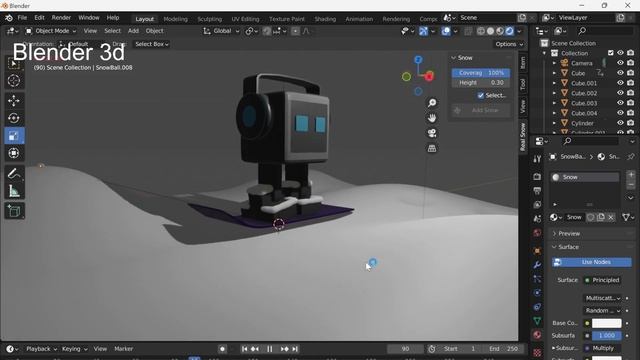Click the zoom view magnifier icon
This screenshot has height=360, width=640.
click(432, 103)
